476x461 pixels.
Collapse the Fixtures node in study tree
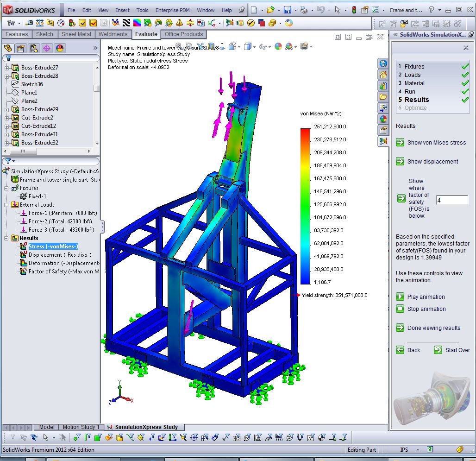click(x=6, y=188)
